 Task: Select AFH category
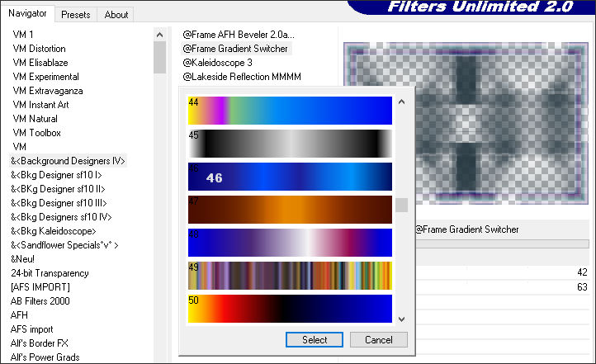coord(19,315)
